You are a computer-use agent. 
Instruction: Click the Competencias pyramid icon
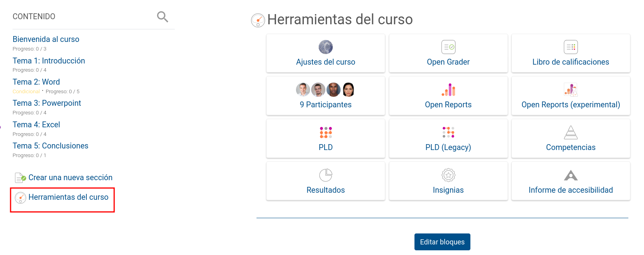[x=570, y=132]
